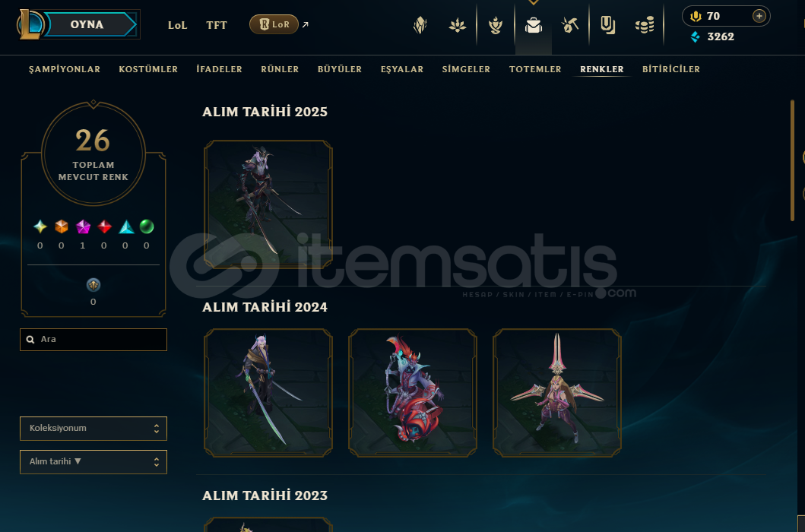Open the Loot crafting hammer icon
The height and width of the screenshot is (532, 805).
click(570, 24)
